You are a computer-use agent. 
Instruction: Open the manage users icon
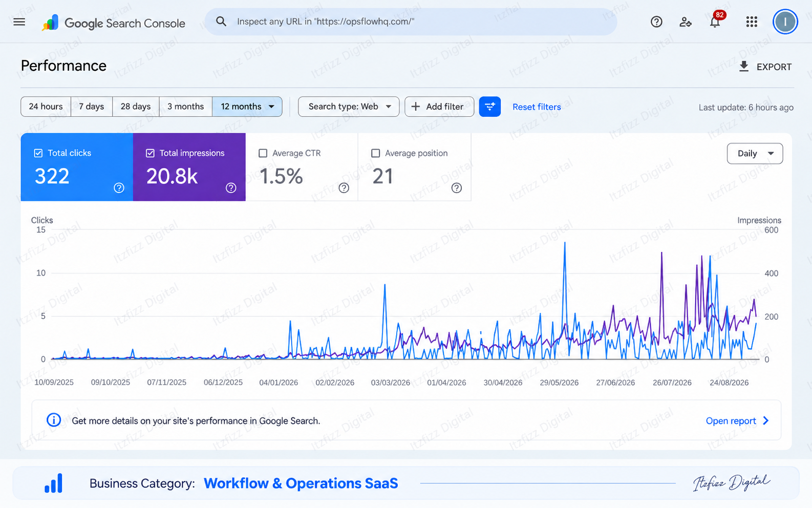686,22
